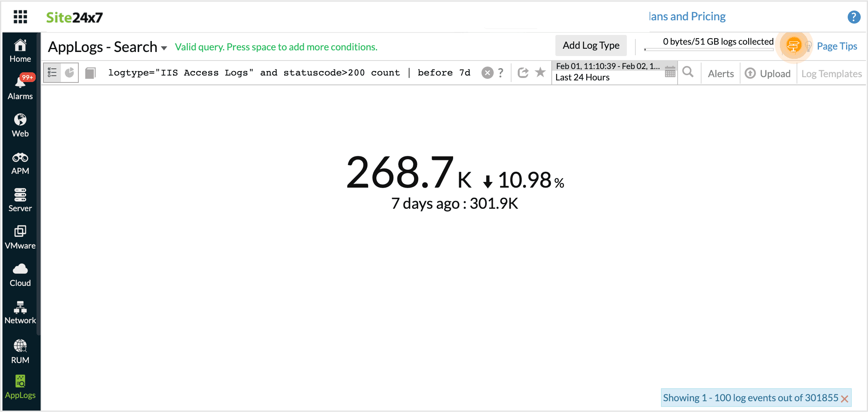
Task: Select the list view icon
Action: pyautogui.click(x=52, y=72)
